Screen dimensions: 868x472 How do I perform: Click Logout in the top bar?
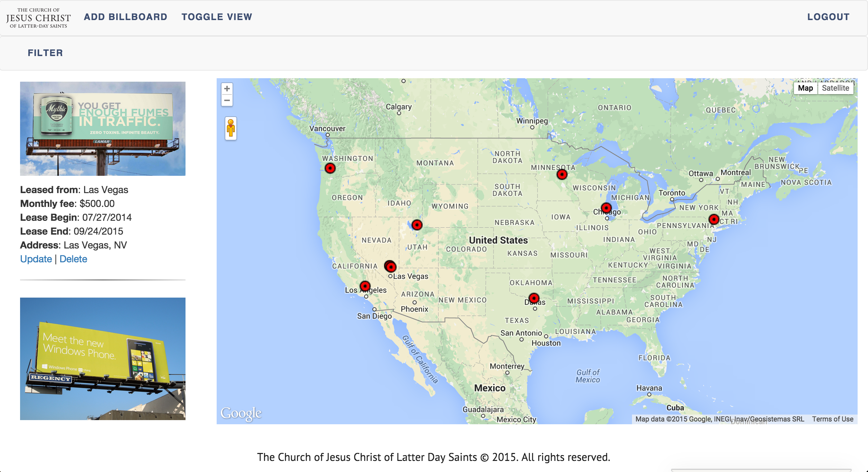[x=828, y=17]
